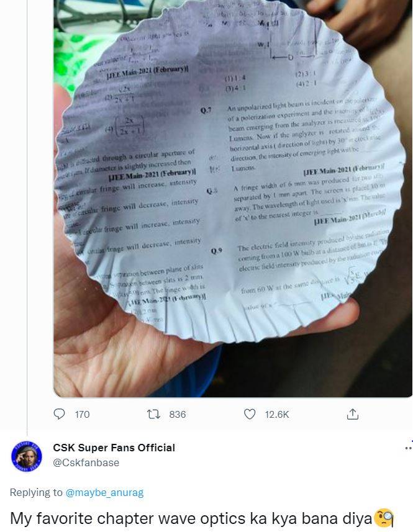The image size is (413, 532).
Task: Click the 836 retweets count
Action: click(178, 414)
